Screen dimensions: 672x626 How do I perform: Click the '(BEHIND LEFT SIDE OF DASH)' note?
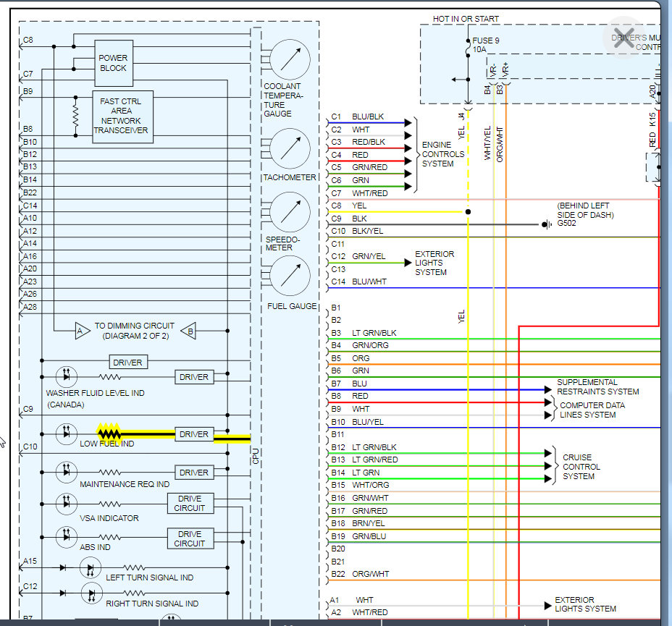(x=585, y=211)
